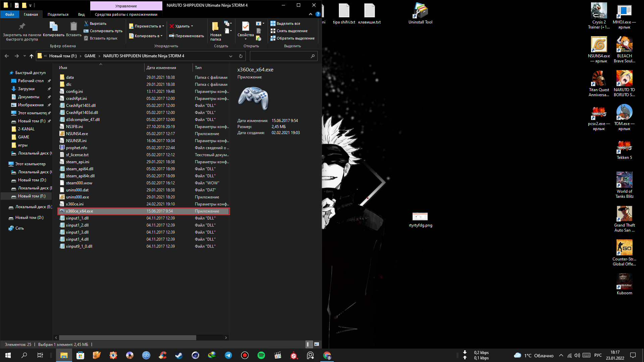Rename file with Переименовать
This screenshot has height=362, width=644.
[186, 36]
